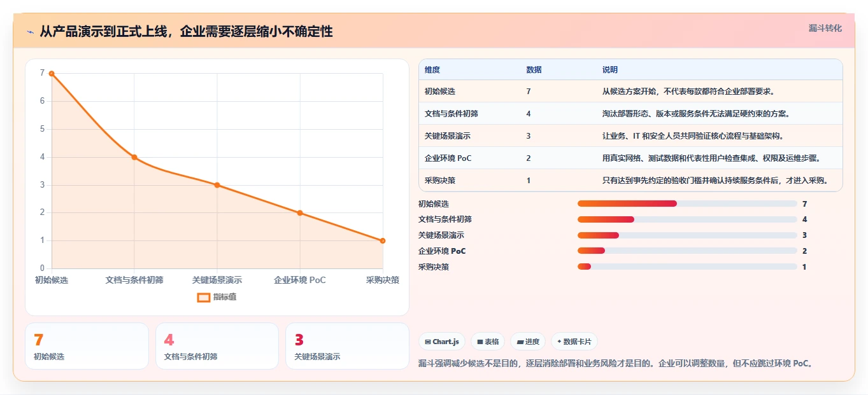Viewport: 868px width, 395px height.
Task: Click the description starting 淘汰部署形态
Action: (x=696, y=114)
